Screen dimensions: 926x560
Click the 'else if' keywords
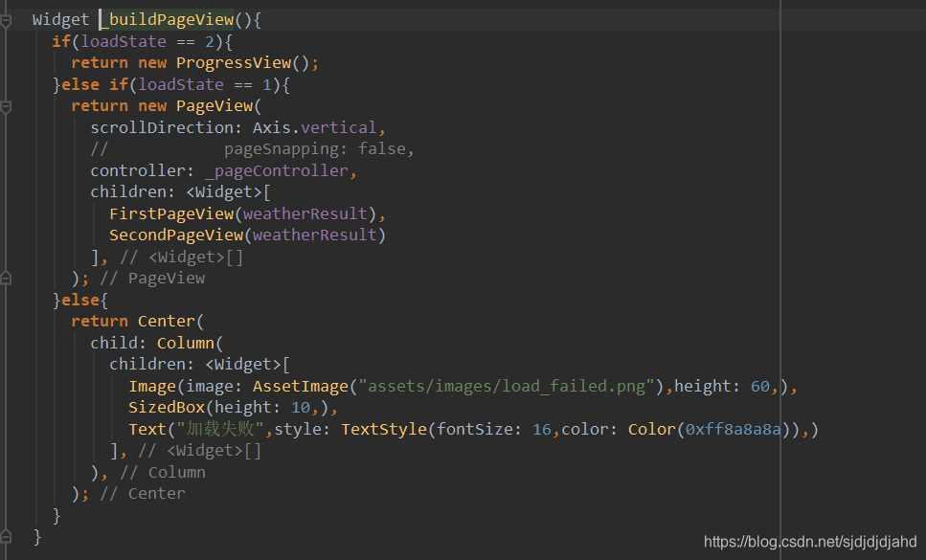point(95,85)
